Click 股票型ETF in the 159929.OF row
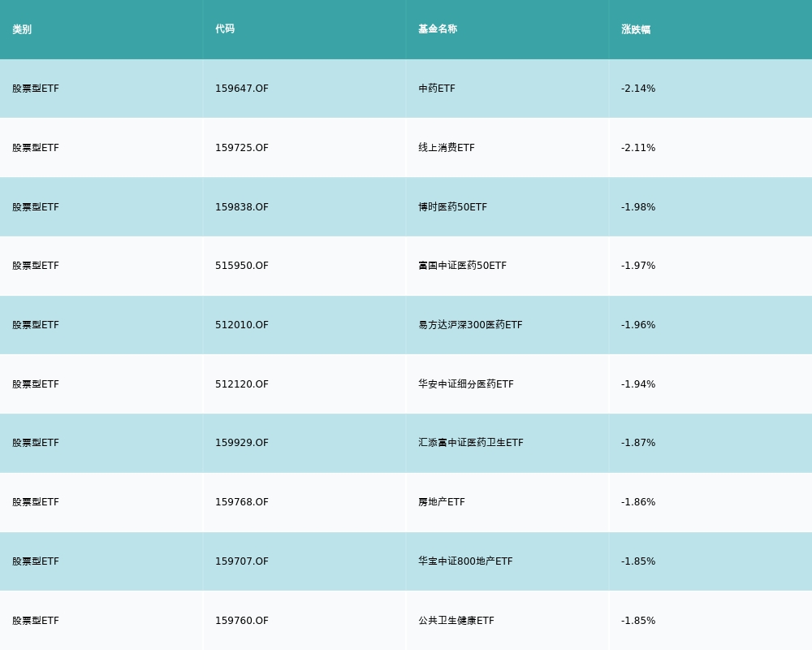The width and height of the screenshot is (812, 650). tap(36, 443)
